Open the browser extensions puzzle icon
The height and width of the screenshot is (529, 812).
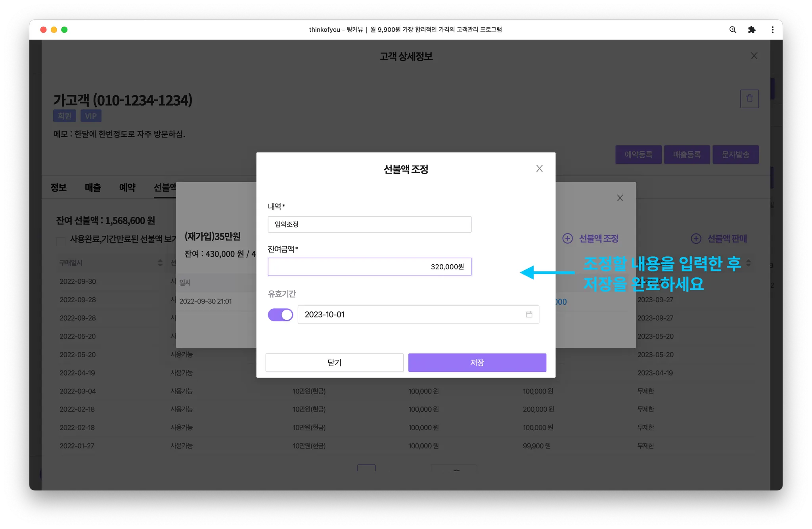[752, 30]
